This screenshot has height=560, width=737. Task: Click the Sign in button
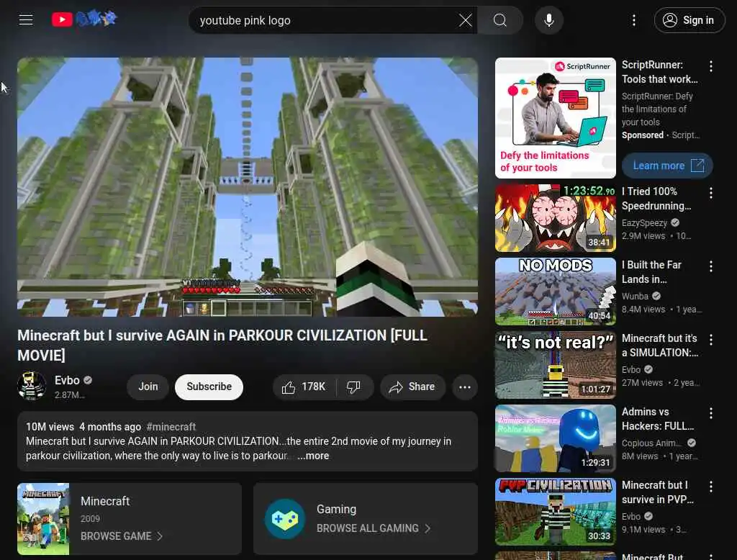[x=689, y=20]
